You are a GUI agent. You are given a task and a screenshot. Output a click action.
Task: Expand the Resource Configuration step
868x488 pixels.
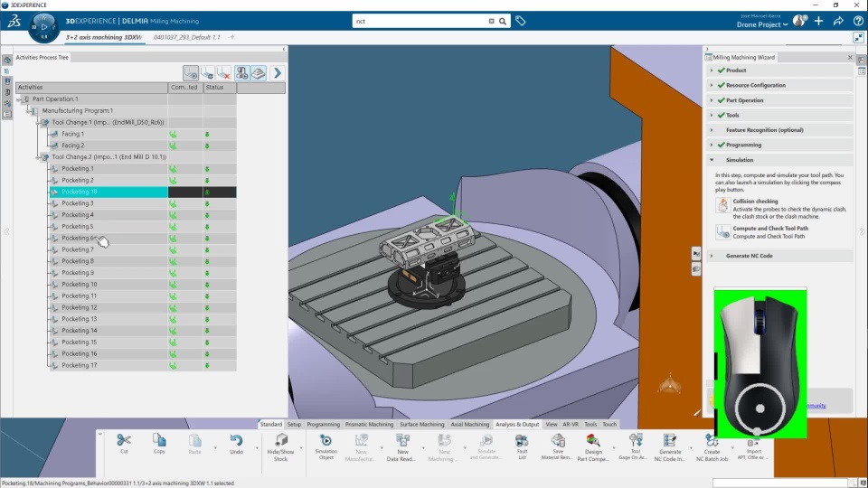point(712,85)
